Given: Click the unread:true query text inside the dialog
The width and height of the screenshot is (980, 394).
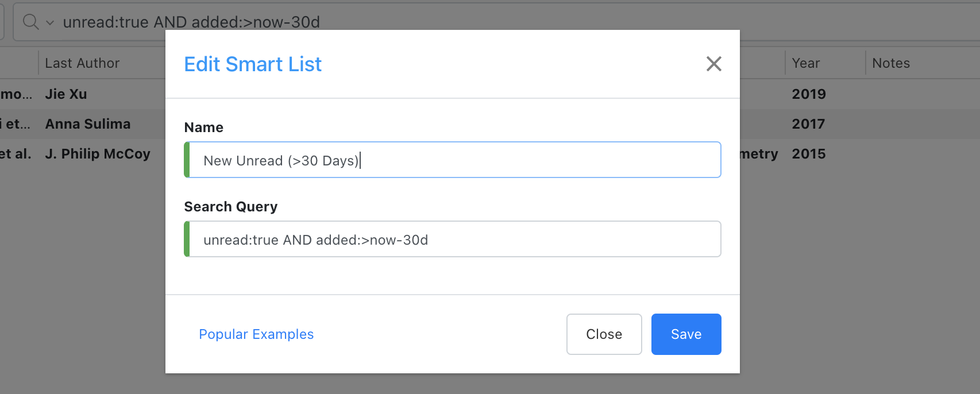Looking at the screenshot, I should click(315, 240).
